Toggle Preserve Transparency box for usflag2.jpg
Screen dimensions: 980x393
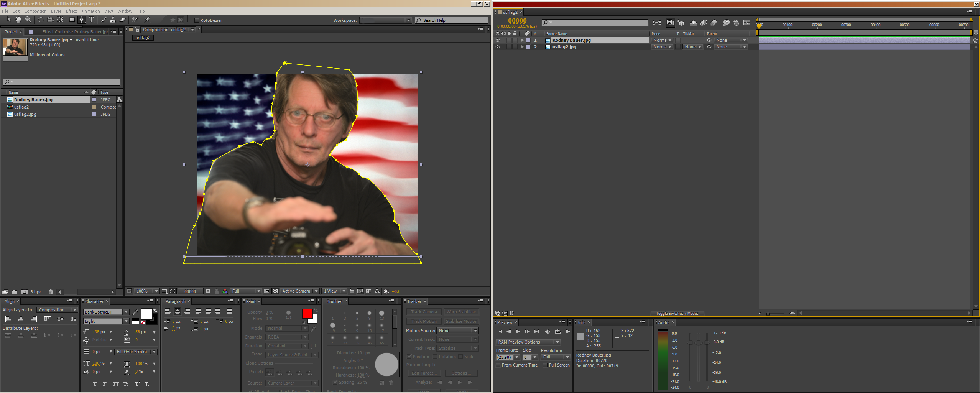678,47
